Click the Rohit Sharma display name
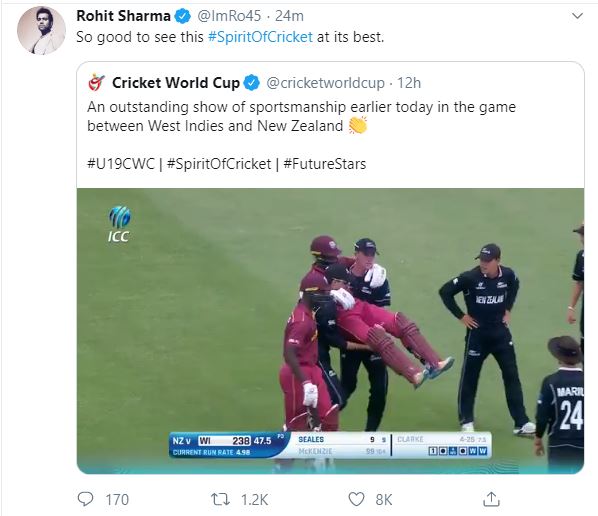598x516 pixels. [124, 16]
